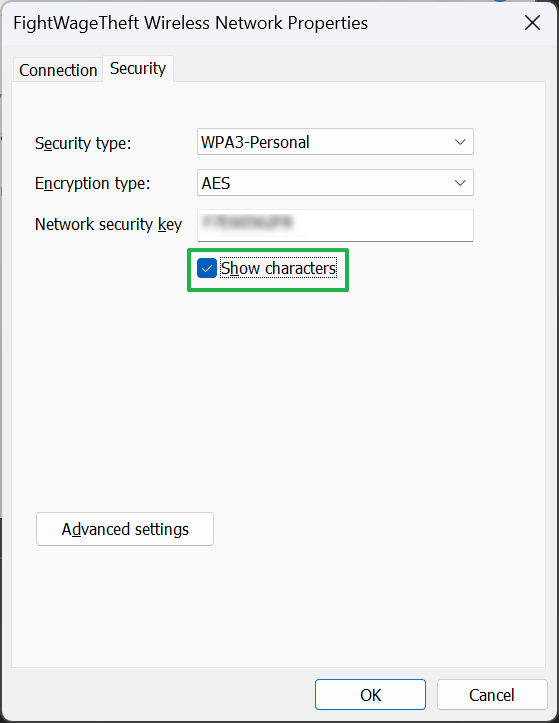Close the Wireless Network Properties window
This screenshot has width=559, height=723.
click(532, 23)
